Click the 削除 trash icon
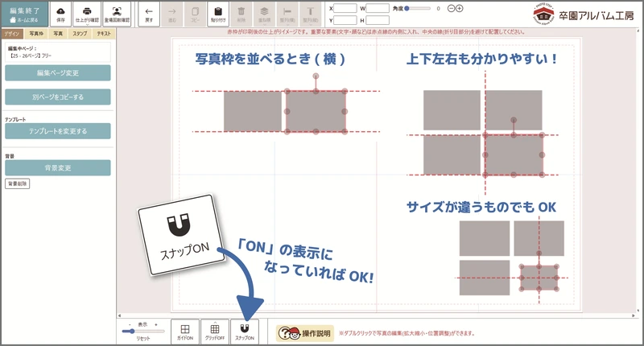 (242, 13)
